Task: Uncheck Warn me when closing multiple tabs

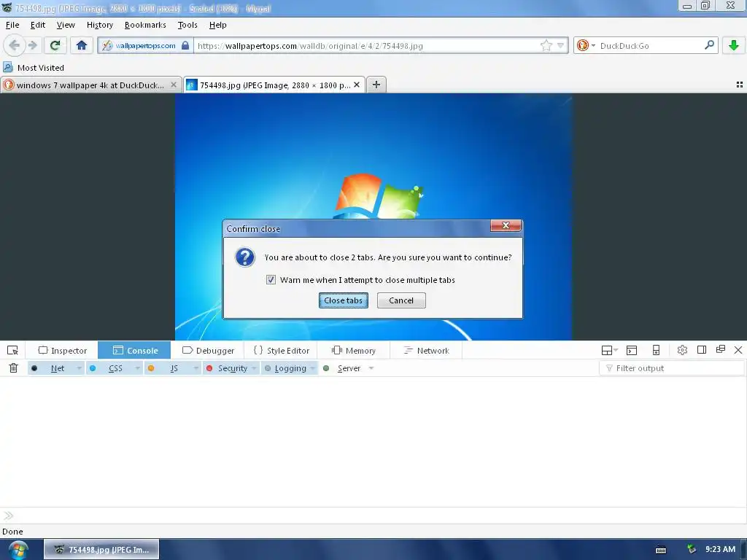Action: tap(271, 280)
